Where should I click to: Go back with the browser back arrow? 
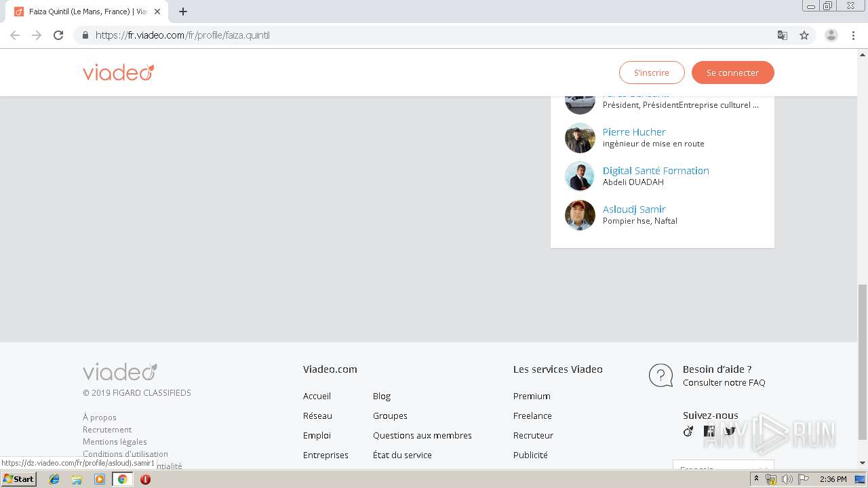coord(15,35)
